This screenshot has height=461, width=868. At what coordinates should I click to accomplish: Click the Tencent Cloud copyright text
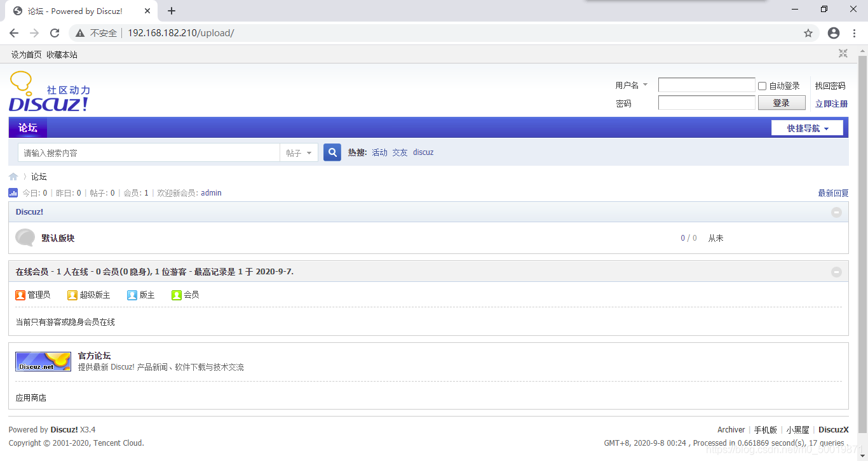click(76, 443)
